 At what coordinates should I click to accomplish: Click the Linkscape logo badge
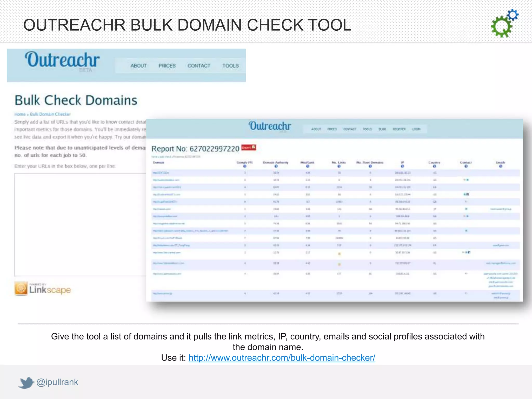tap(43, 289)
